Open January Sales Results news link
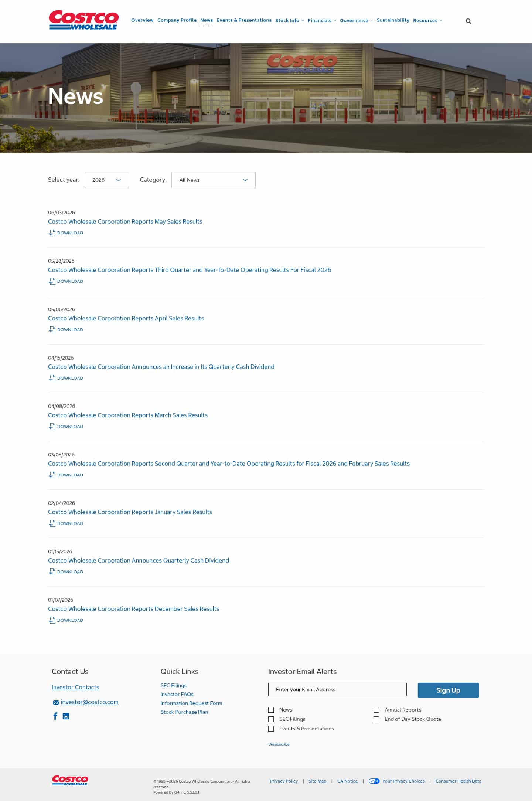 130,512
